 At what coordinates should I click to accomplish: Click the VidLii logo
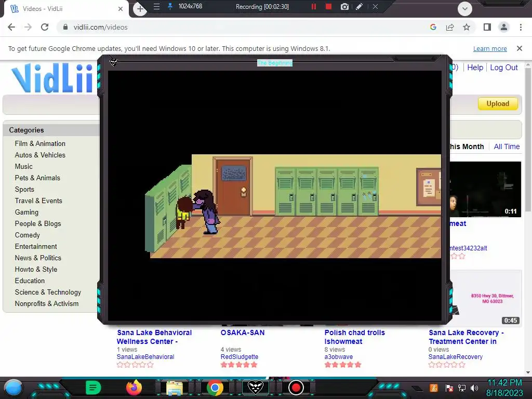coord(52,78)
